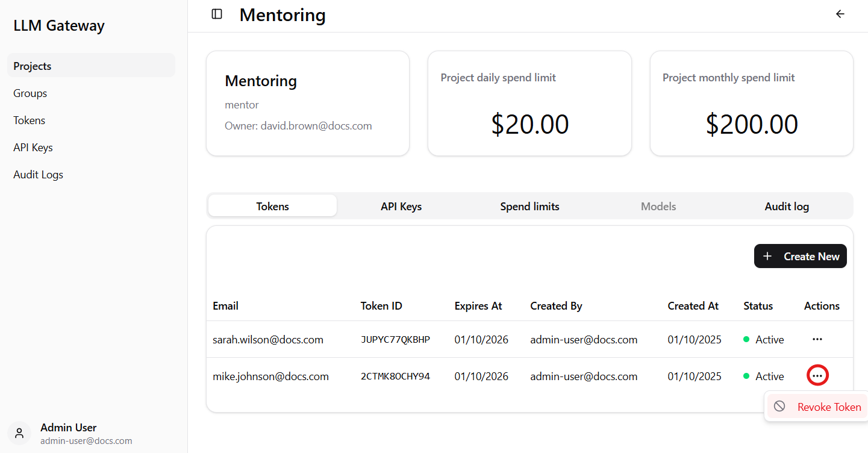Click the Create New button
The image size is (868, 453).
tap(800, 256)
